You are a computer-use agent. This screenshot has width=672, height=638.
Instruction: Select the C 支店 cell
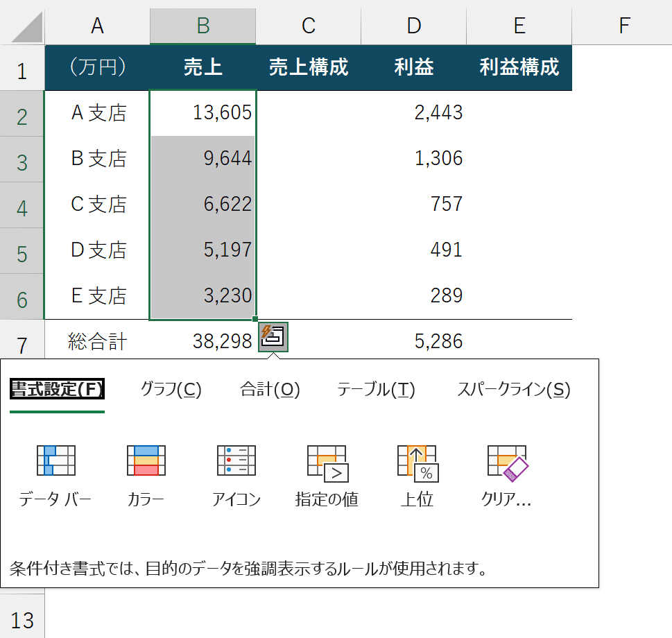coord(97,205)
